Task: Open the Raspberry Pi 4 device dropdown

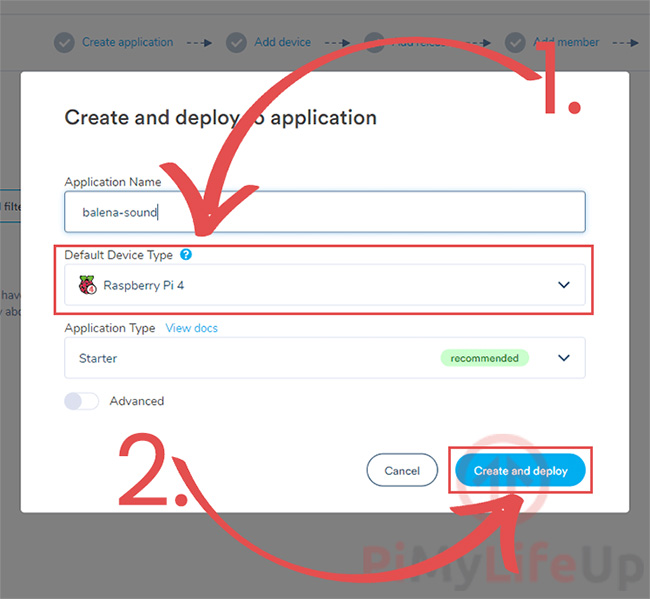Action: click(325, 285)
